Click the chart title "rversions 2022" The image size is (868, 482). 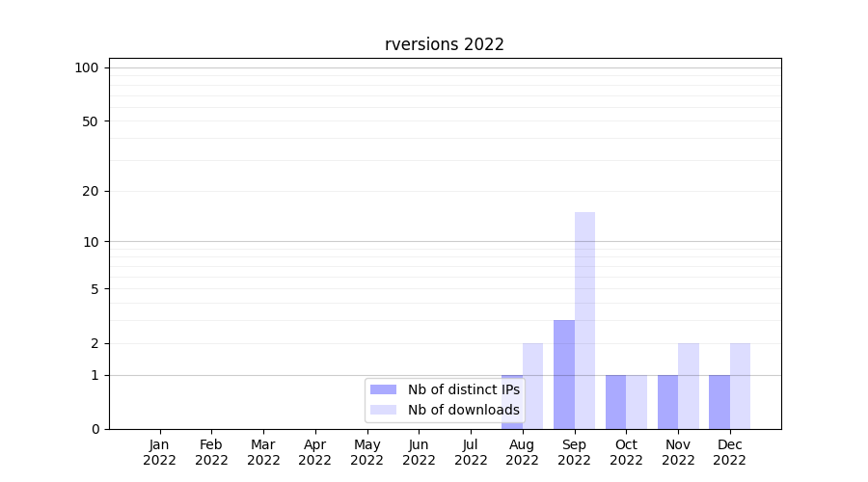click(x=445, y=44)
